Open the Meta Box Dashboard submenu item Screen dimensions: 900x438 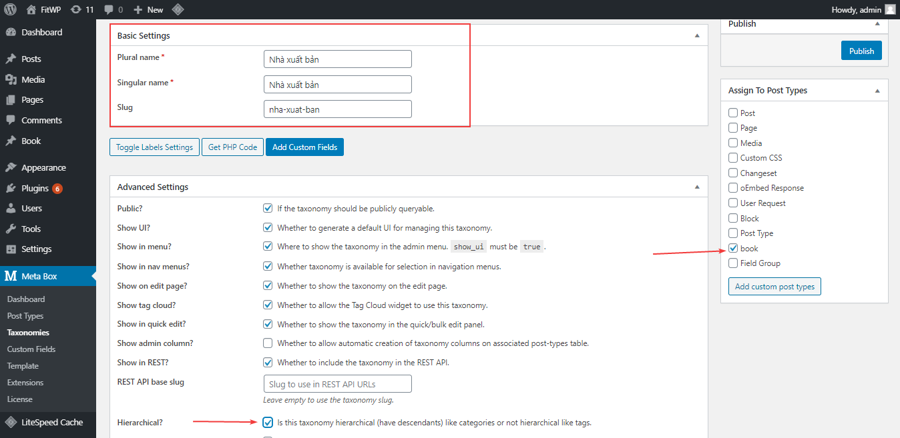point(26,300)
